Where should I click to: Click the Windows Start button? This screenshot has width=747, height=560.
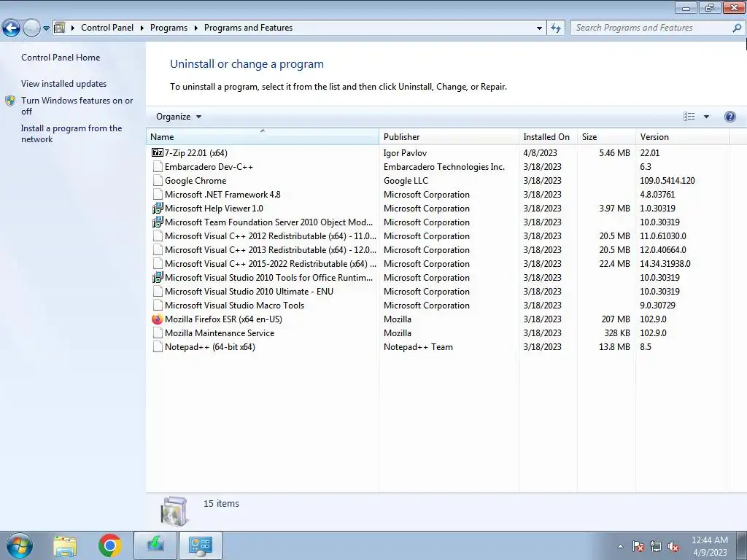20,545
